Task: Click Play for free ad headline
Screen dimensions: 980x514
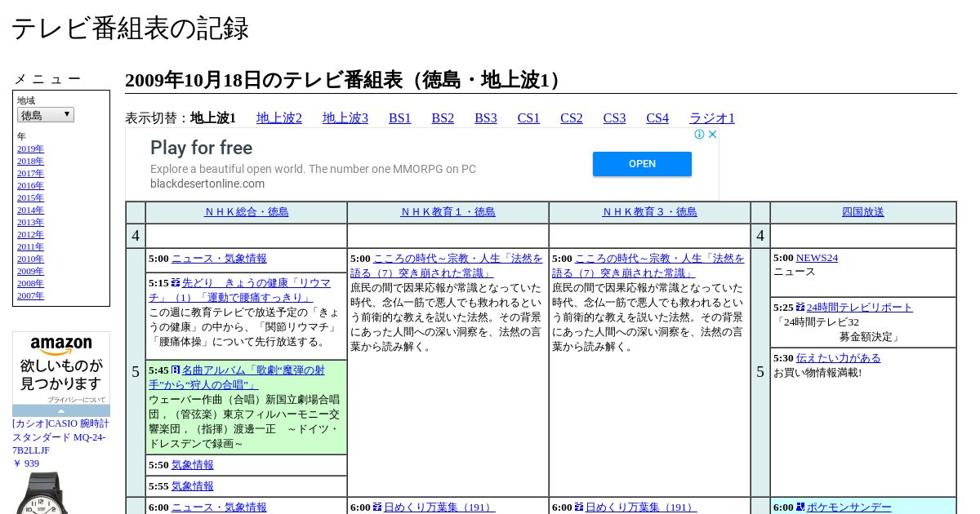Action: click(x=201, y=148)
